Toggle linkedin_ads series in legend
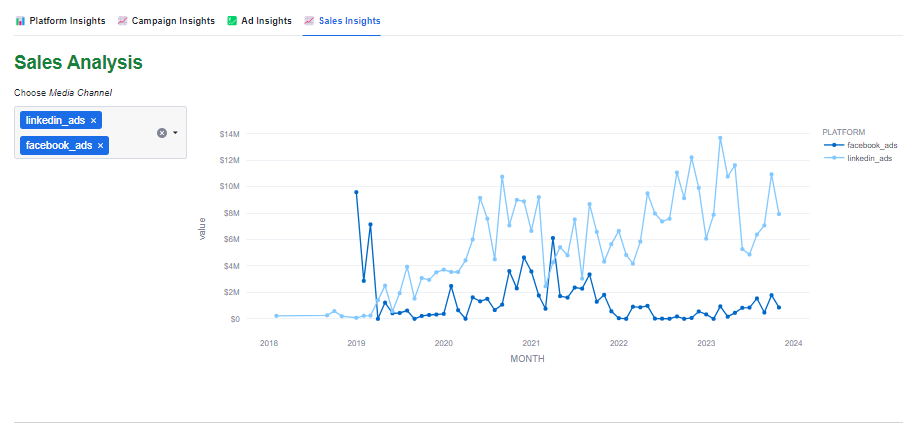The width and height of the screenshot is (921, 439). coord(868,158)
